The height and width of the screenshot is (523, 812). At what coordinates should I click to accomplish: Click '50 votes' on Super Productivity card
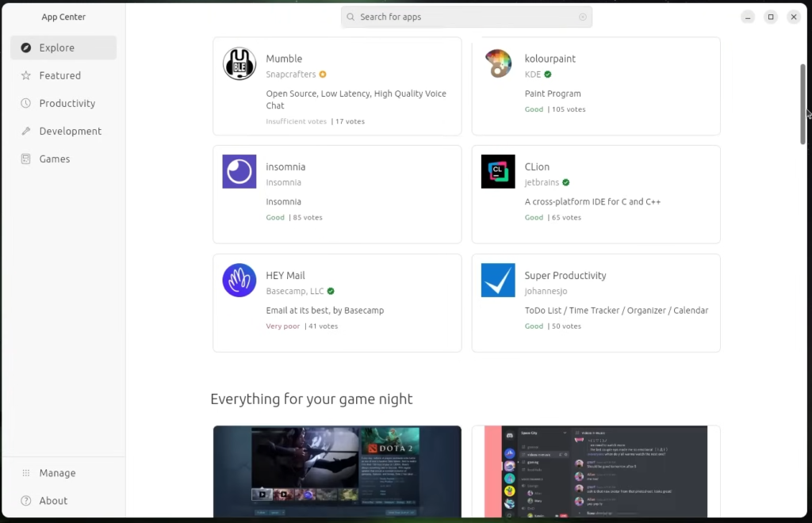tap(566, 326)
